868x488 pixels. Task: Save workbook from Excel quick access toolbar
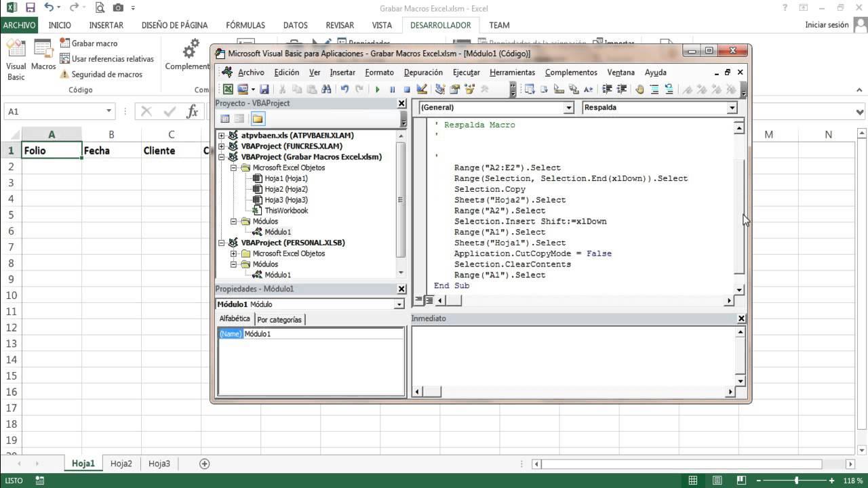point(30,8)
